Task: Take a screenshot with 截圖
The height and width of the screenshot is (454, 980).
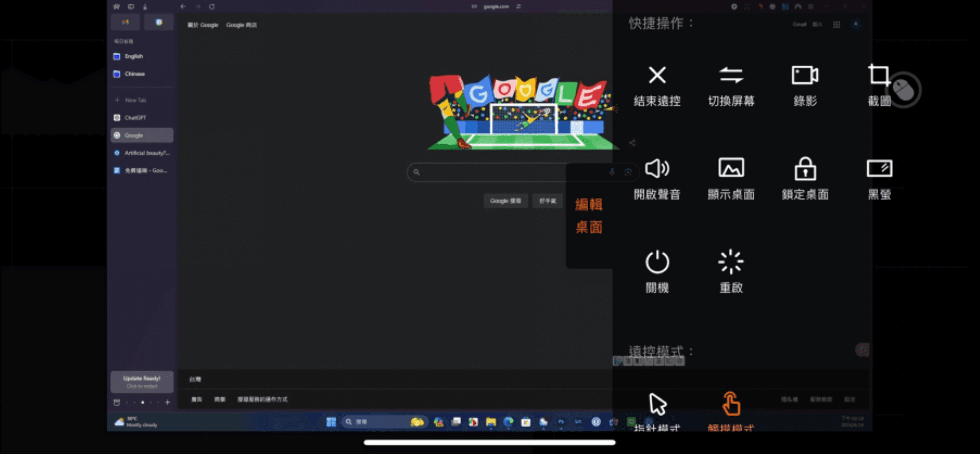Action: click(879, 86)
